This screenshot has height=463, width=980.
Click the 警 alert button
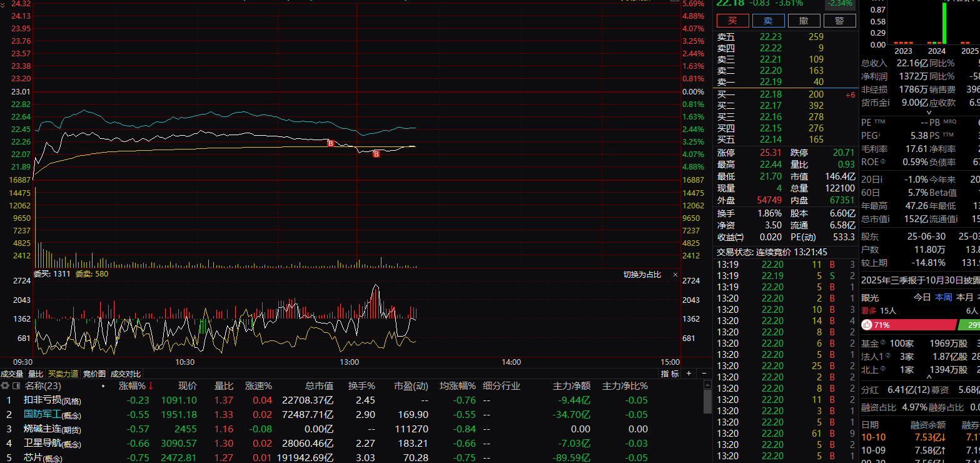(839, 21)
